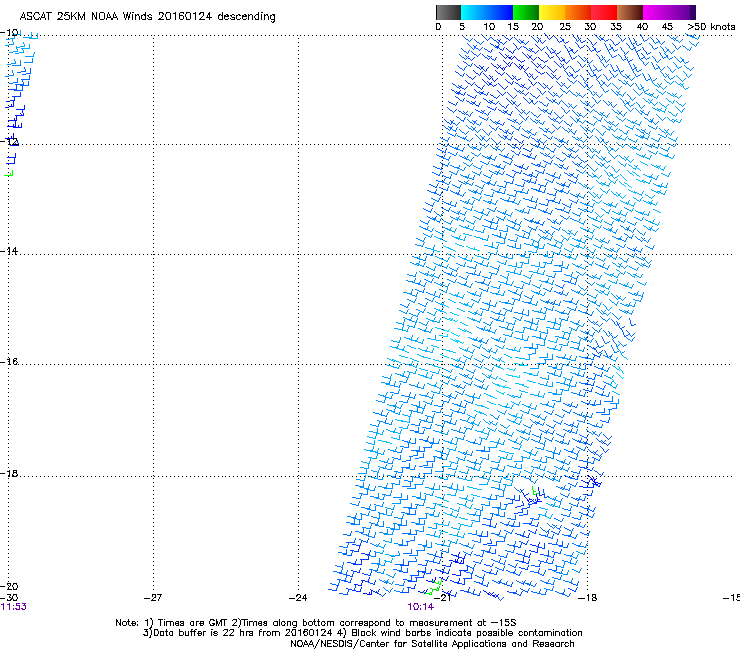Click the '>50 knots' legend label
Image resolution: width=740 pixels, height=650 pixels.
711,27
